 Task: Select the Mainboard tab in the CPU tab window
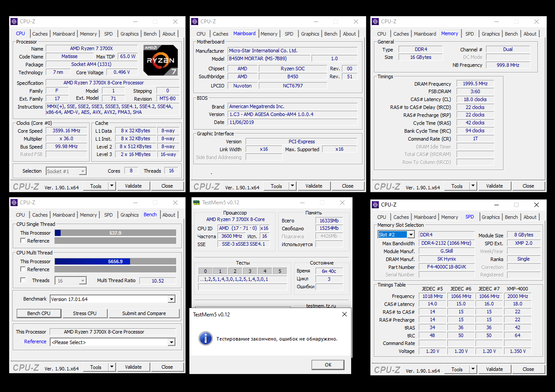[x=64, y=34]
